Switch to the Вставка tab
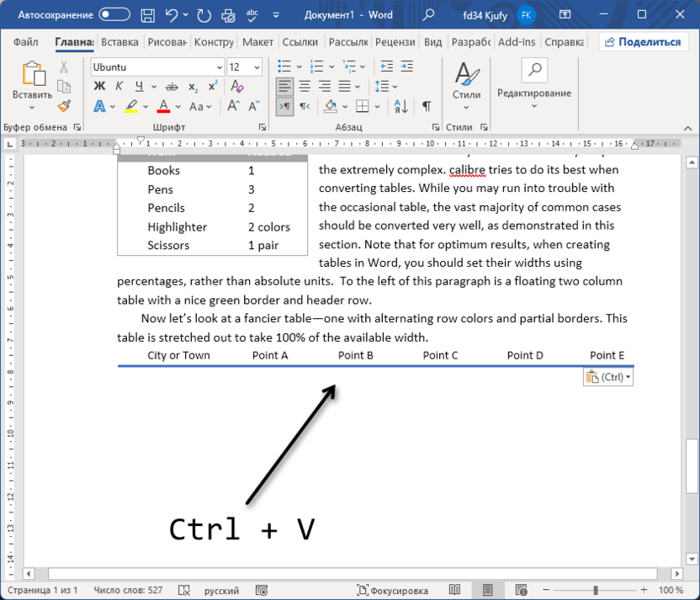The height and width of the screenshot is (600, 700). pos(119,42)
